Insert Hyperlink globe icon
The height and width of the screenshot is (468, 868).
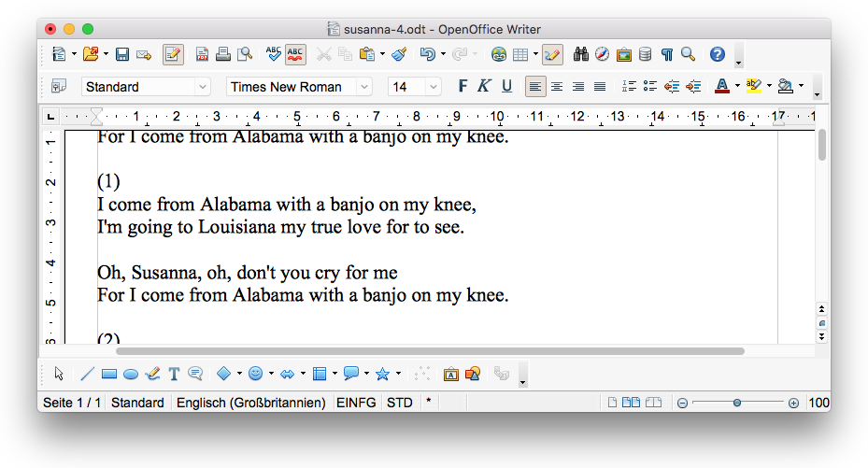click(x=499, y=54)
